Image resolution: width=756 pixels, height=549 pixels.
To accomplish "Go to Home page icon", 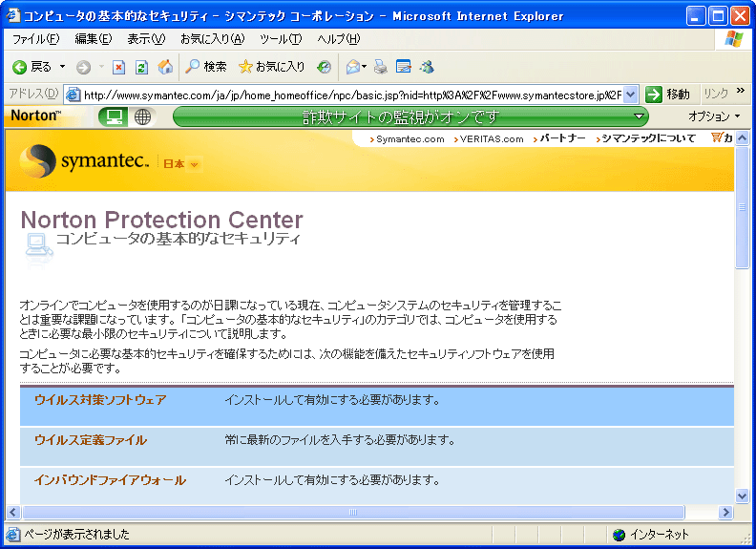I will 165,67.
